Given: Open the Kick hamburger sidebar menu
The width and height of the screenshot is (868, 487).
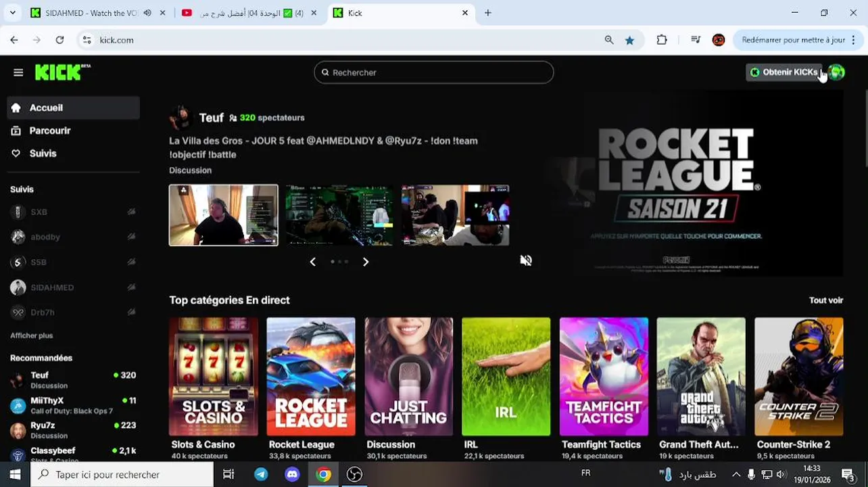Looking at the screenshot, I should point(18,72).
